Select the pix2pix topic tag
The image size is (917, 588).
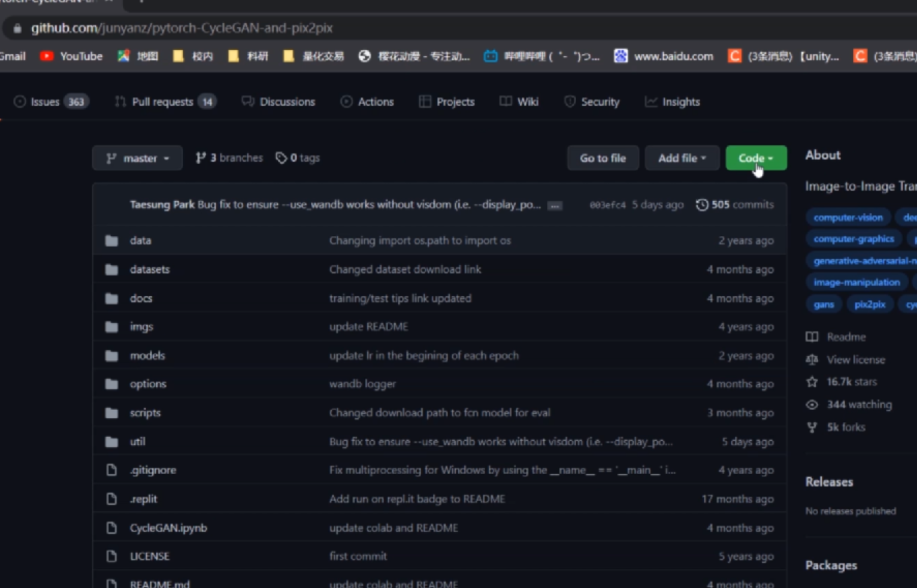tap(870, 305)
